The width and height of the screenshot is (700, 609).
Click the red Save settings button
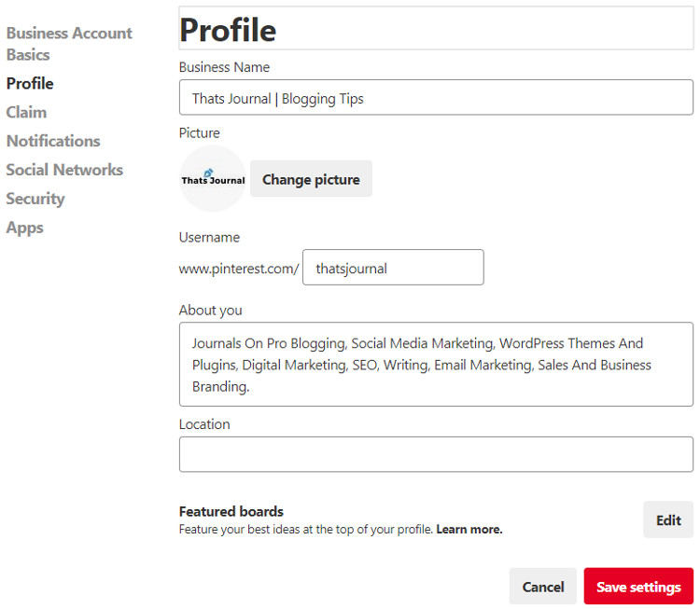coord(638,587)
